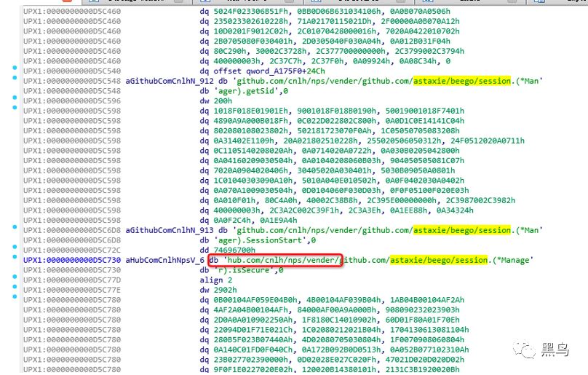Click hex value 24F0512020A0711h
Image resolution: width=588 pixels, height=375 pixels.
tap(488, 141)
